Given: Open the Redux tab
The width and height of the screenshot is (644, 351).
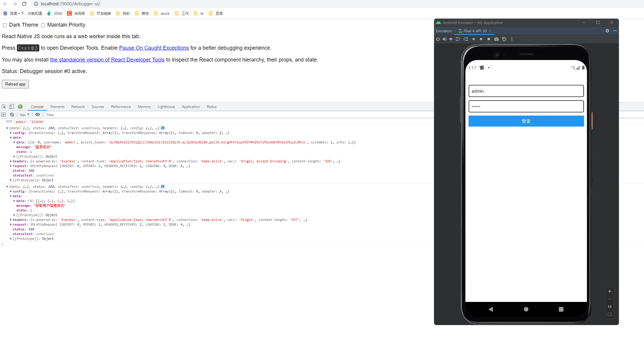Looking at the screenshot, I should [211, 107].
